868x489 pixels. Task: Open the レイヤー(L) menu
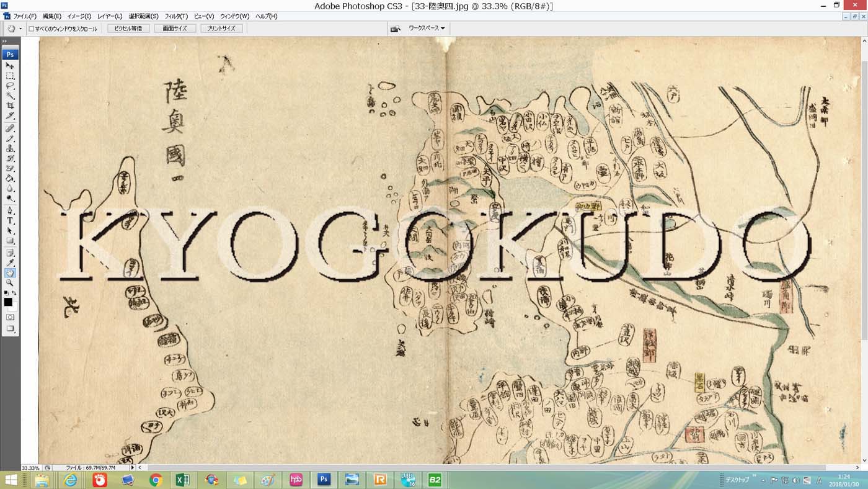(110, 16)
